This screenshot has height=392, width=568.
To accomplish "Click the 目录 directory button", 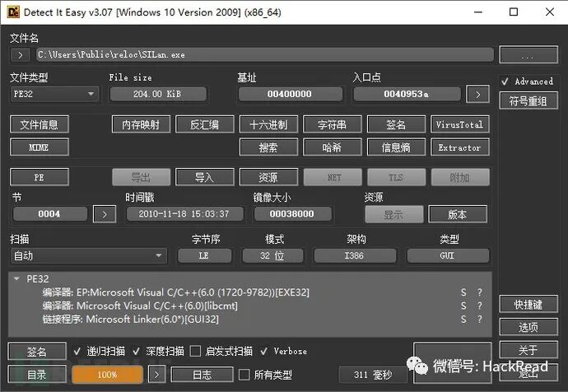I will [x=37, y=375].
